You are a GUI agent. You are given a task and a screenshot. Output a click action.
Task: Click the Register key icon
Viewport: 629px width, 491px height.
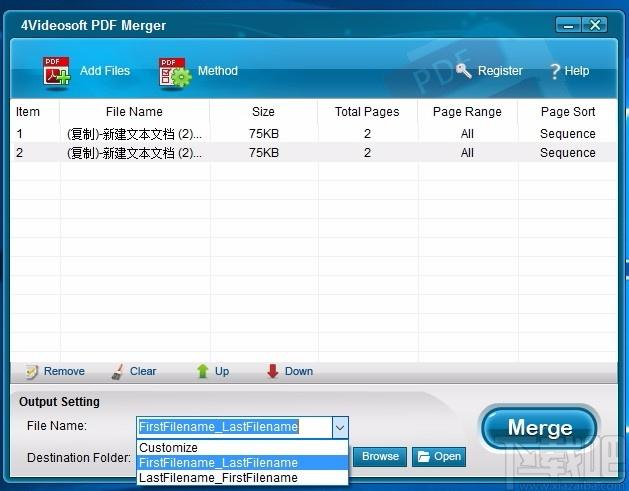pos(463,71)
